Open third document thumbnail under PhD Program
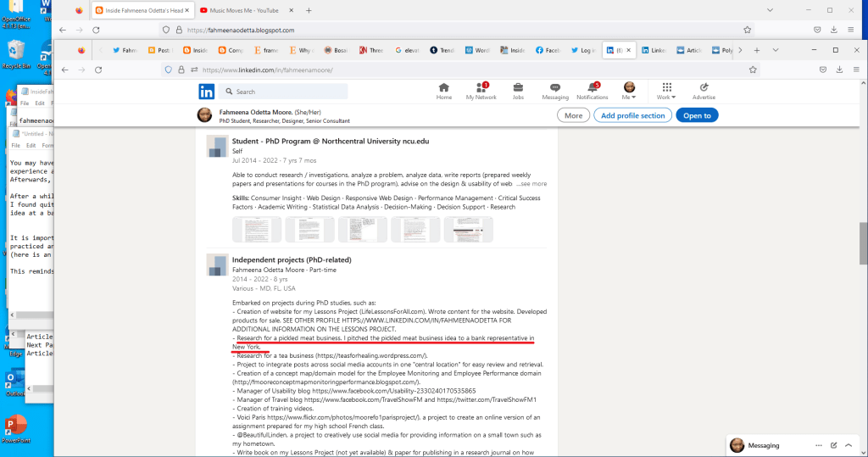Viewport: 868px width, 457px height. click(x=362, y=229)
